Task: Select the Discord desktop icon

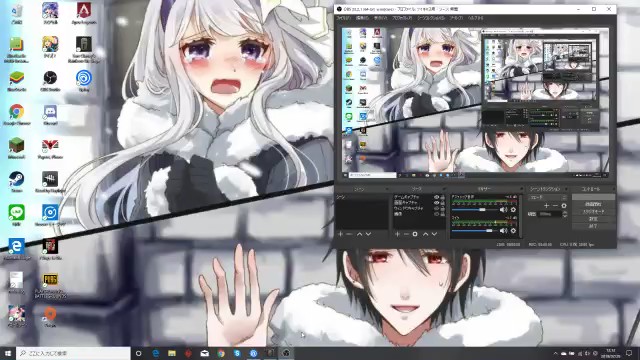Action: click(x=50, y=114)
